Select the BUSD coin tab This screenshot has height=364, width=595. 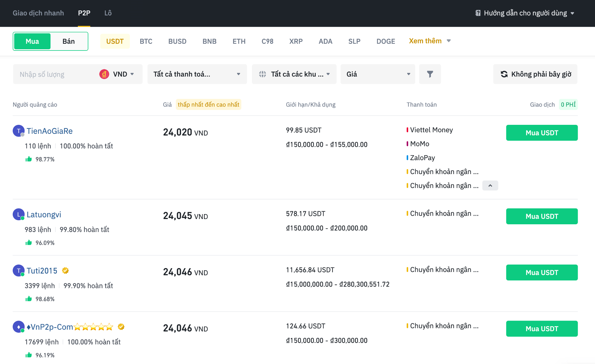pos(177,41)
